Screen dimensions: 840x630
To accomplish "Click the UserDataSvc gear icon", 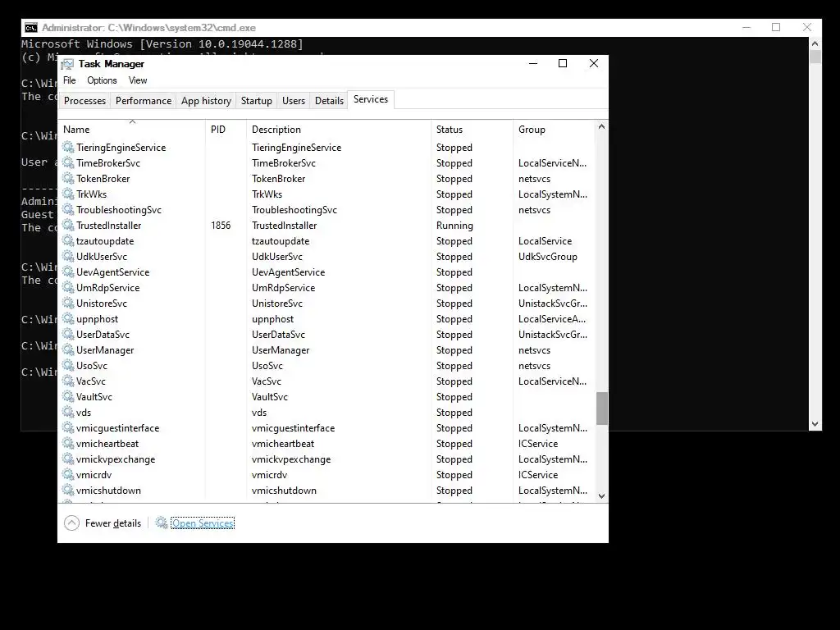I will (68, 333).
